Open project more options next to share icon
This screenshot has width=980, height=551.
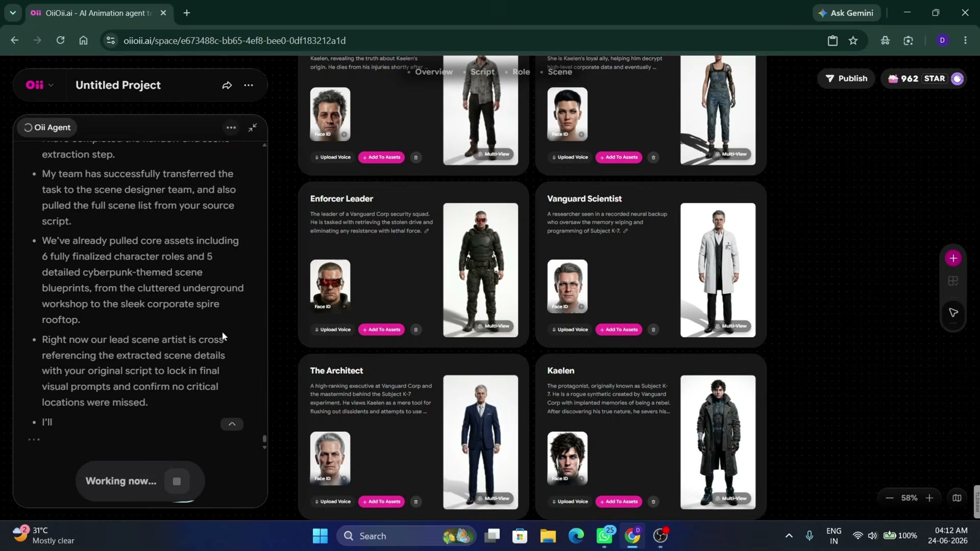(x=249, y=85)
